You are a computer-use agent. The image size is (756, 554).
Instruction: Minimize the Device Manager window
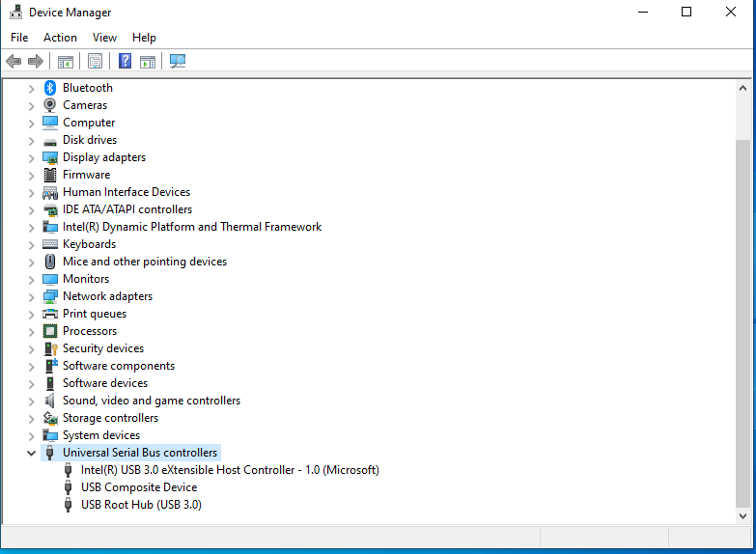click(643, 12)
